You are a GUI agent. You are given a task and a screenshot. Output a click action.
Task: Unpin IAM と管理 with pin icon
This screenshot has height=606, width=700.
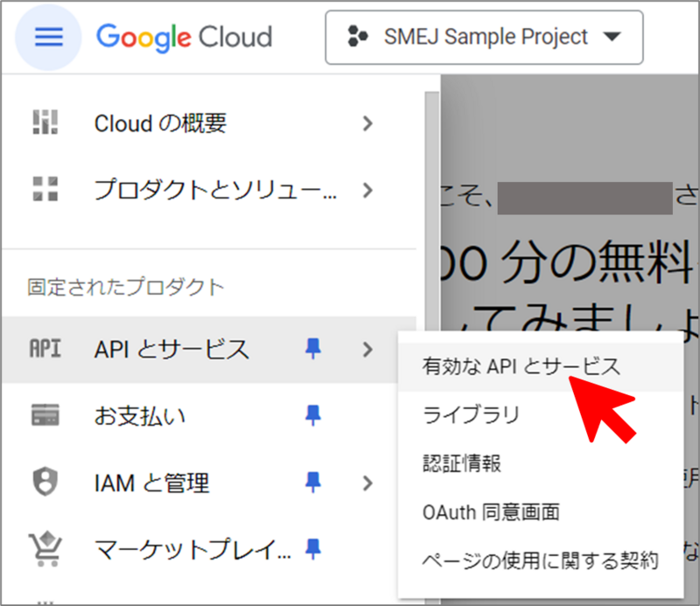[x=312, y=483]
